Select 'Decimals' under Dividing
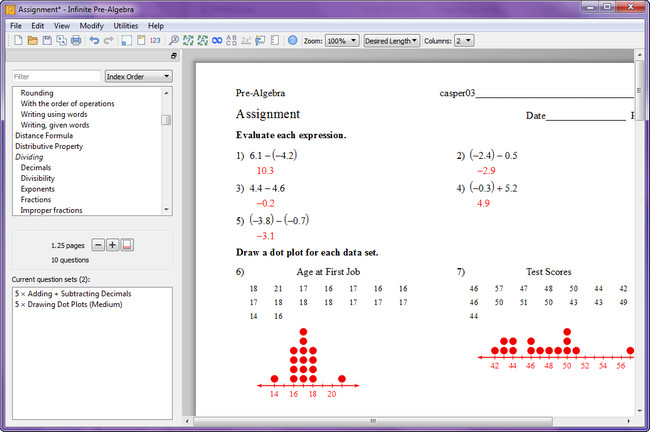 [x=36, y=167]
